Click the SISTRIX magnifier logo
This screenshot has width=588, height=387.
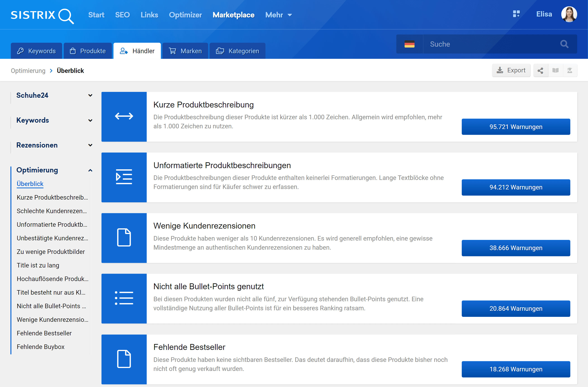(x=66, y=16)
